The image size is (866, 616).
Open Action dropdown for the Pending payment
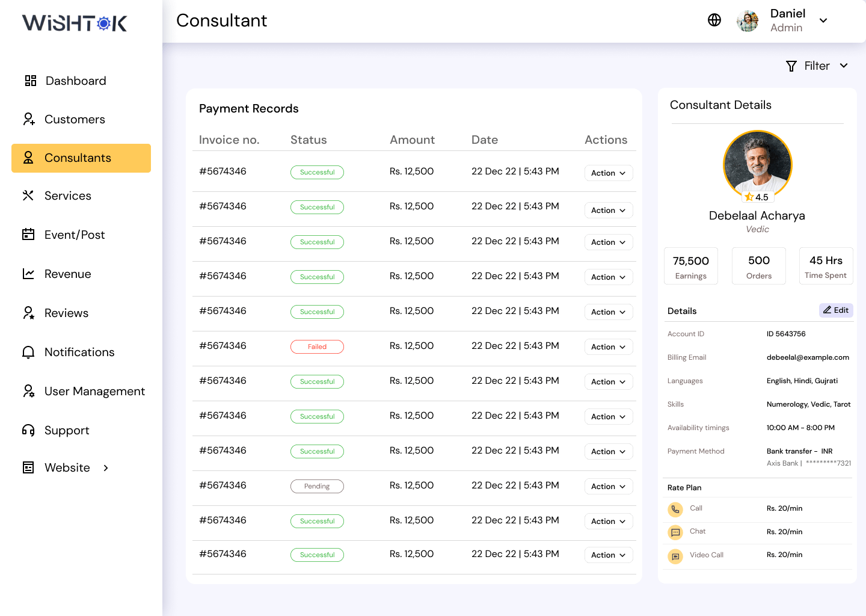tap(608, 487)
